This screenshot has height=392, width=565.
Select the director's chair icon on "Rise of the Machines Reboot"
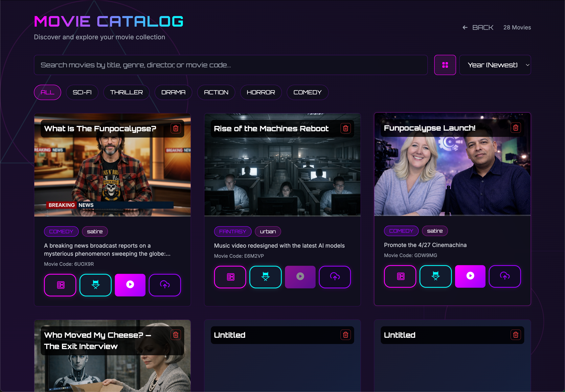tap(265, 277)
